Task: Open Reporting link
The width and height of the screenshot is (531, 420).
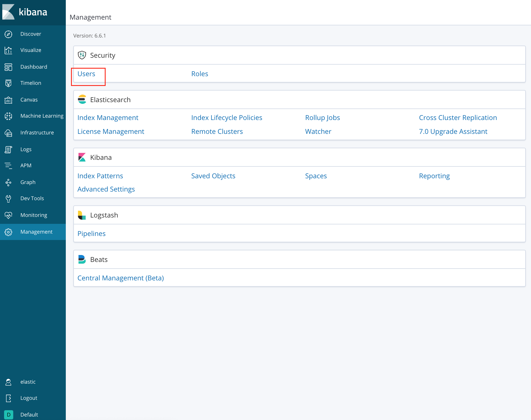Action: pos(434,176)
